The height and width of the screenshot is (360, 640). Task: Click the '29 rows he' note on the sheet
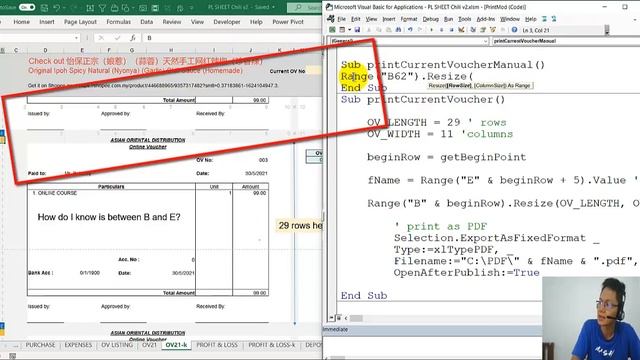pos(300,225)
